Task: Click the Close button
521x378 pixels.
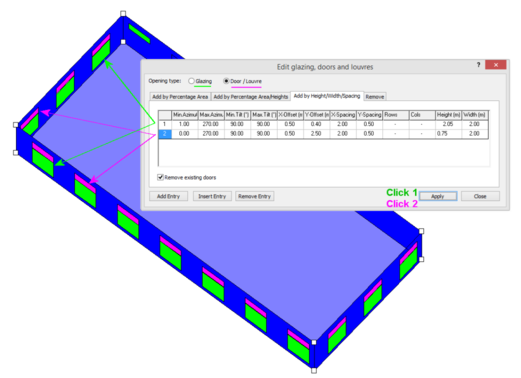Action: pos(480,196)
